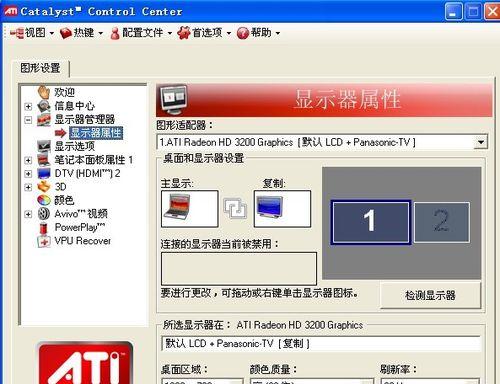Expand the 3D tree node
Viewport: 500px width, 384px height.
[x=28, y=187]
